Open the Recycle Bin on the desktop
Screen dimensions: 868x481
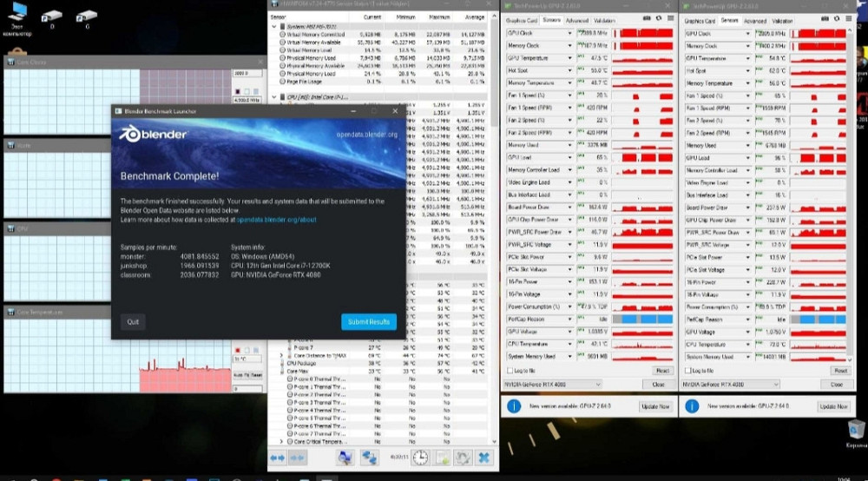click(856, 431)
